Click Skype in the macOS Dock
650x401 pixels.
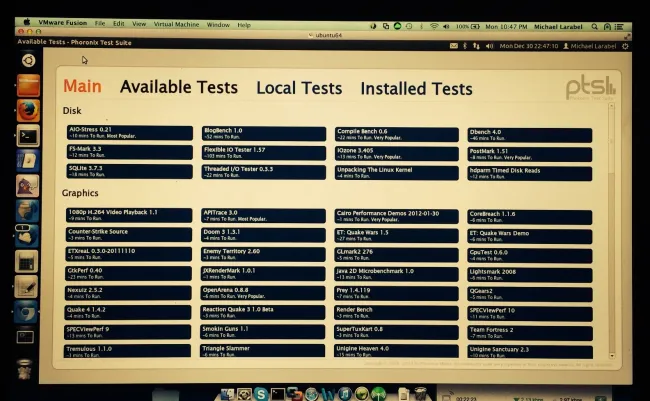click(261, 394)
